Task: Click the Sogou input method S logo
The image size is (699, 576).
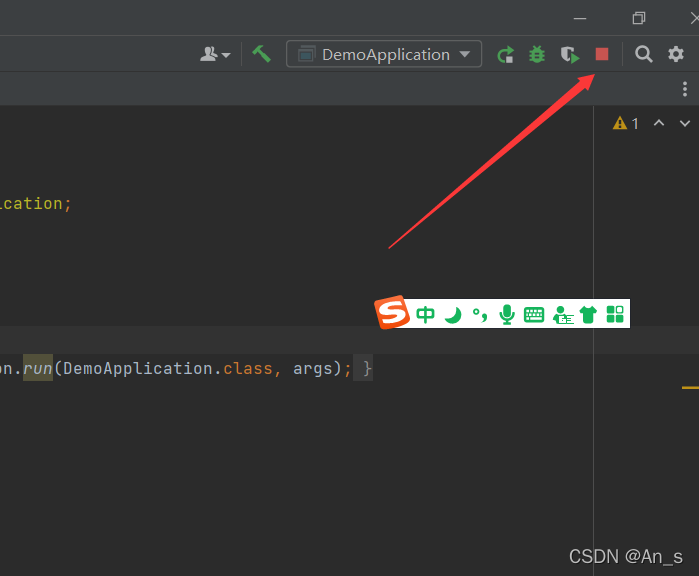Action: 392,312
